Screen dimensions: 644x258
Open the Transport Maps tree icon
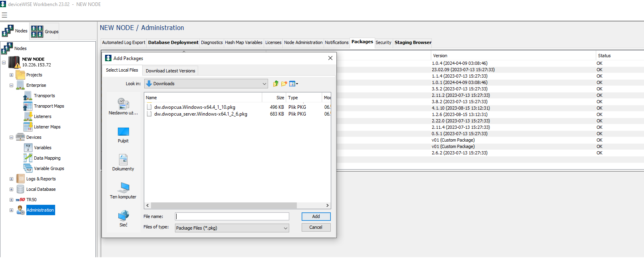click(x=28, y=106)
